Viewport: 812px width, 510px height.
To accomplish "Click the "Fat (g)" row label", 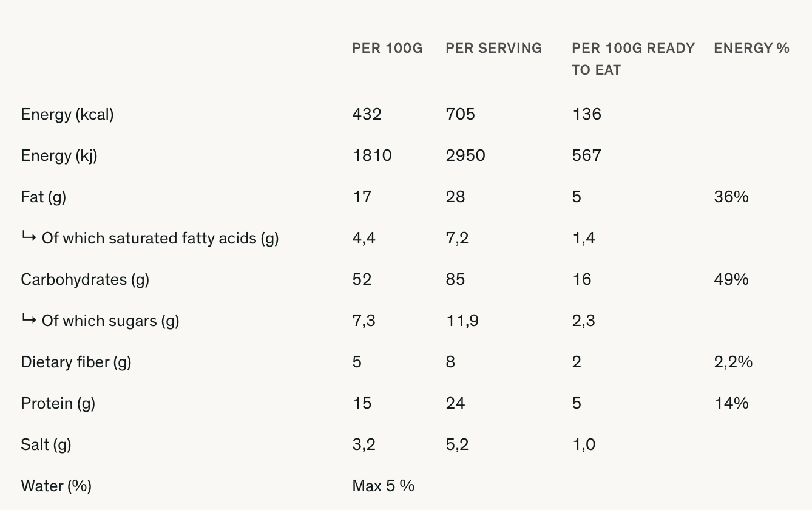I will point(43,197).
